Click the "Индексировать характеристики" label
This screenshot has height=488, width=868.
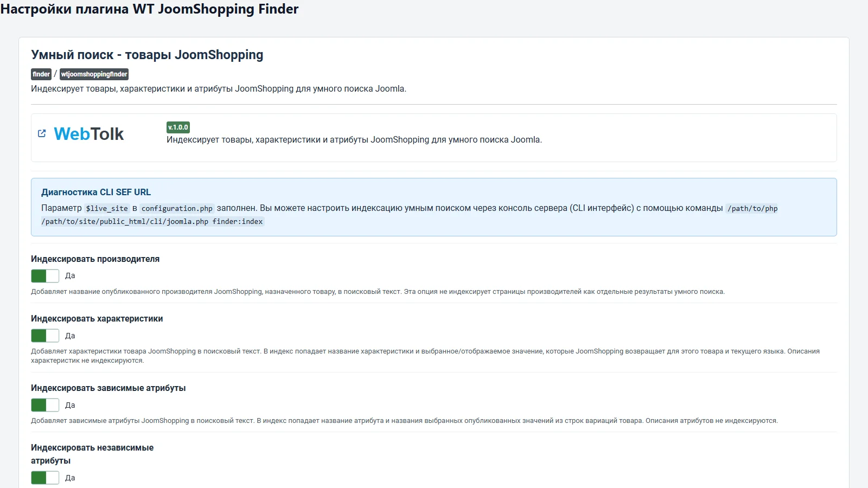97,319
